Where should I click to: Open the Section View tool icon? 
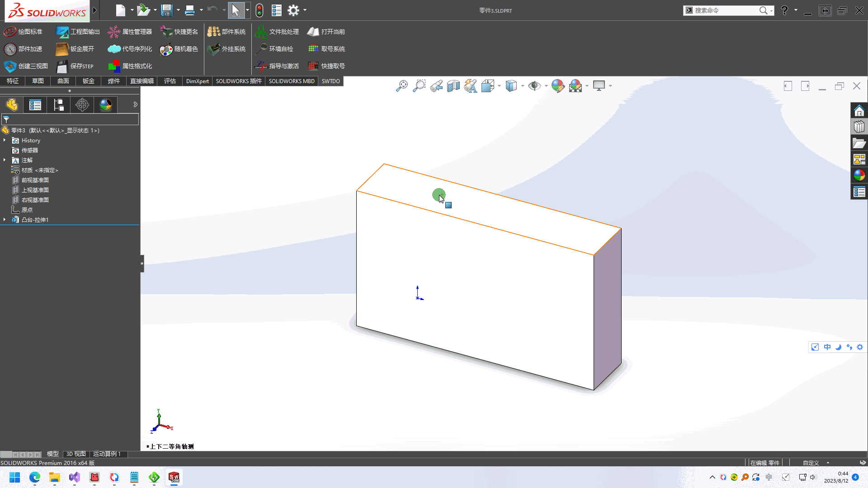[453, 86]
